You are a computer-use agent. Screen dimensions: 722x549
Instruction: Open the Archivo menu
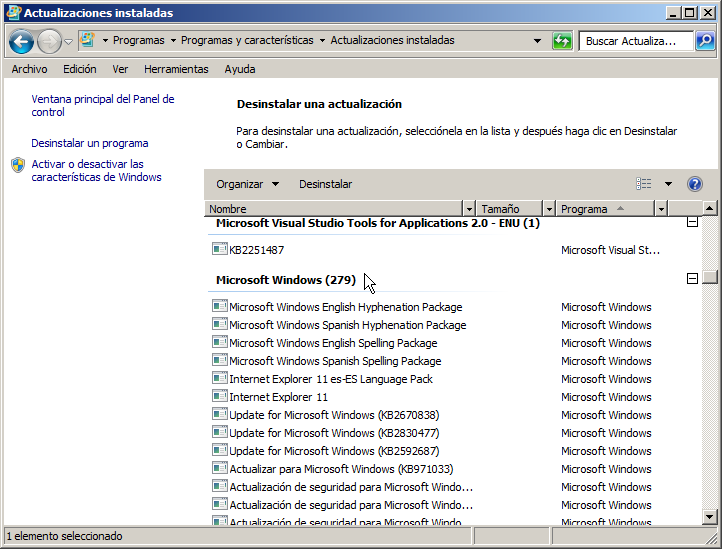pos(29,69)
